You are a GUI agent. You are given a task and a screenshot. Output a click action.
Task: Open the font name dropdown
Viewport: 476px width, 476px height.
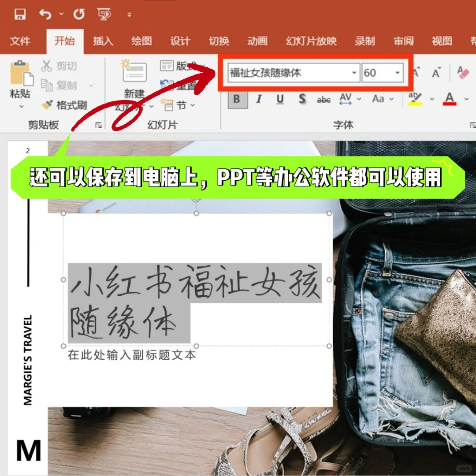[x=354, y=73]
